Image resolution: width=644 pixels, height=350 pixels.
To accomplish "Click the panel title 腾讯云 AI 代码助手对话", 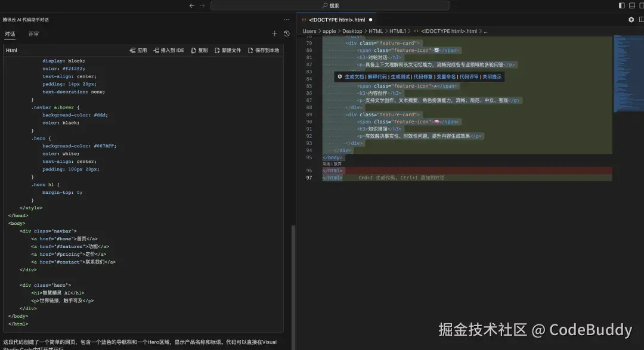I will coord(26,20).
